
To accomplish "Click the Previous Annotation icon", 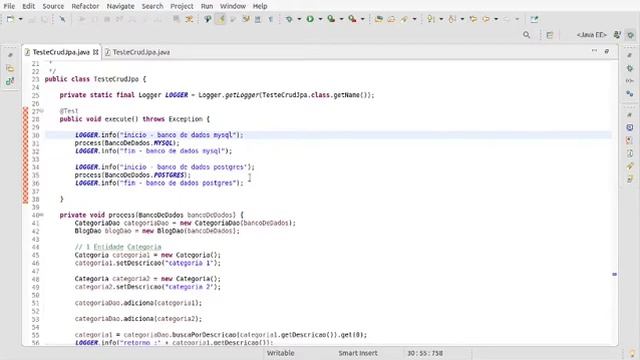I will tap(452, 19).
